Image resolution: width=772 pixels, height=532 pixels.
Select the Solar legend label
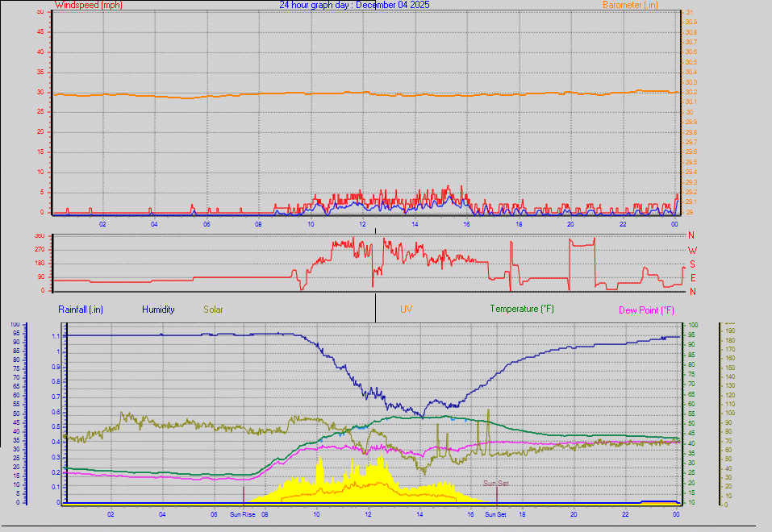pyautogui.click(x=213, y=309)
